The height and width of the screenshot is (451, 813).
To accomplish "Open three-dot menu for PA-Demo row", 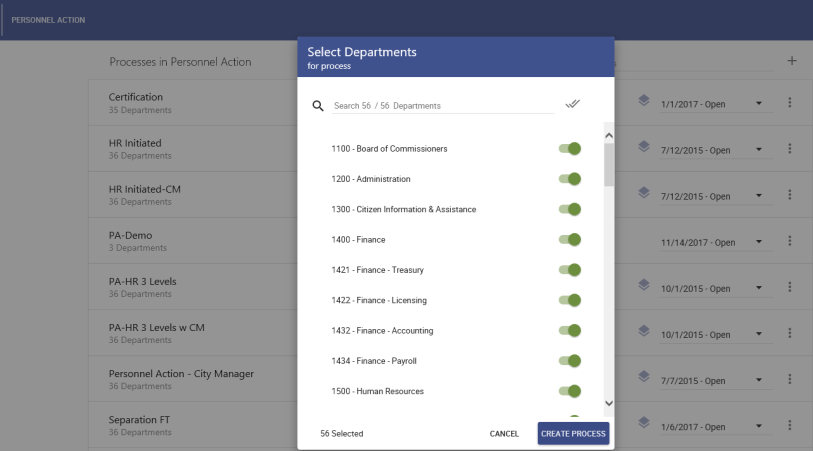I will tap(789, 241).
